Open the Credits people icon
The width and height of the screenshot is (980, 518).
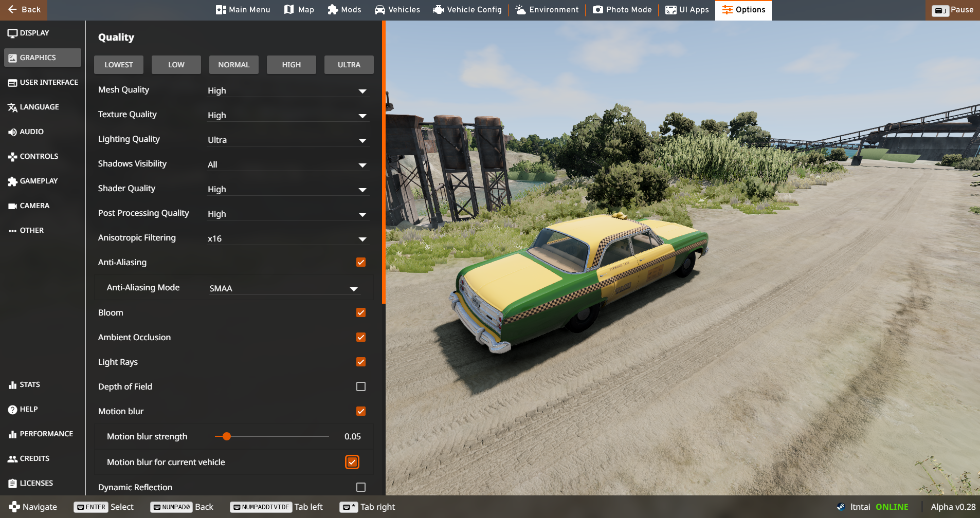tap(12, 459)
